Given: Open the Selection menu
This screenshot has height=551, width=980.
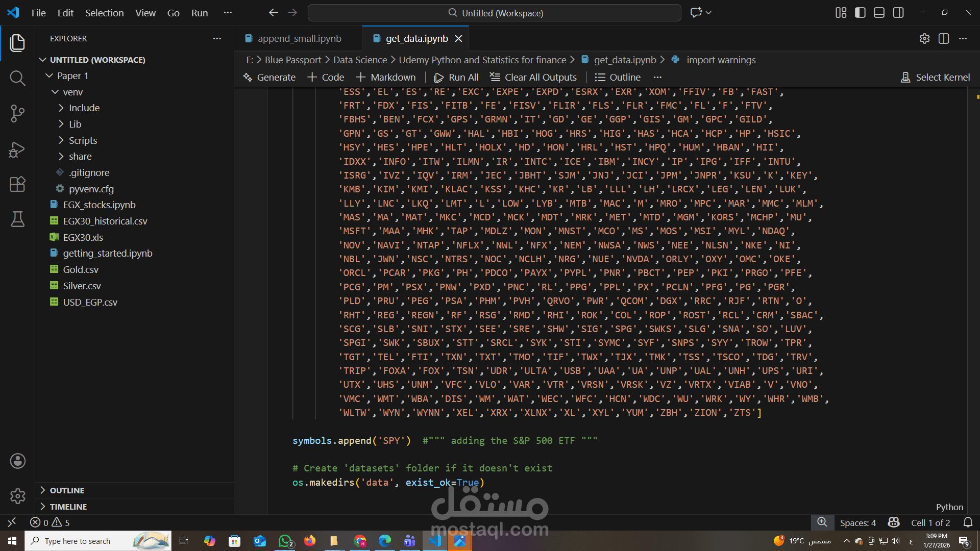Looking at the screenshot, I should (x=104, y=13).
